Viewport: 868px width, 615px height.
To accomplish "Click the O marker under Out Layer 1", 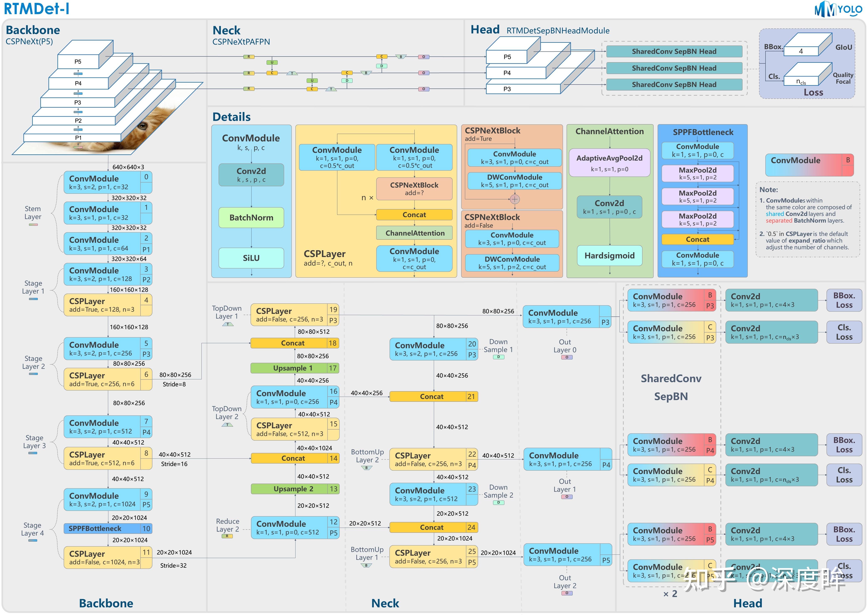I will 567,497.
